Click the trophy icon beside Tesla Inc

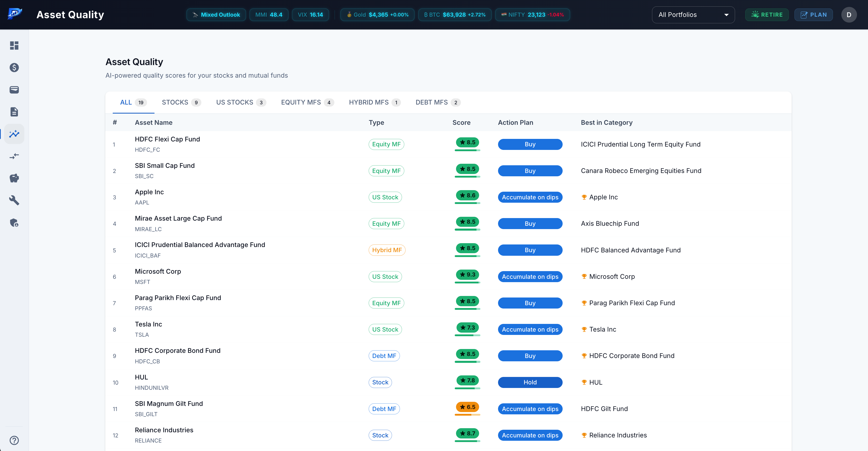pyautogui.click(x=584, y=329)
